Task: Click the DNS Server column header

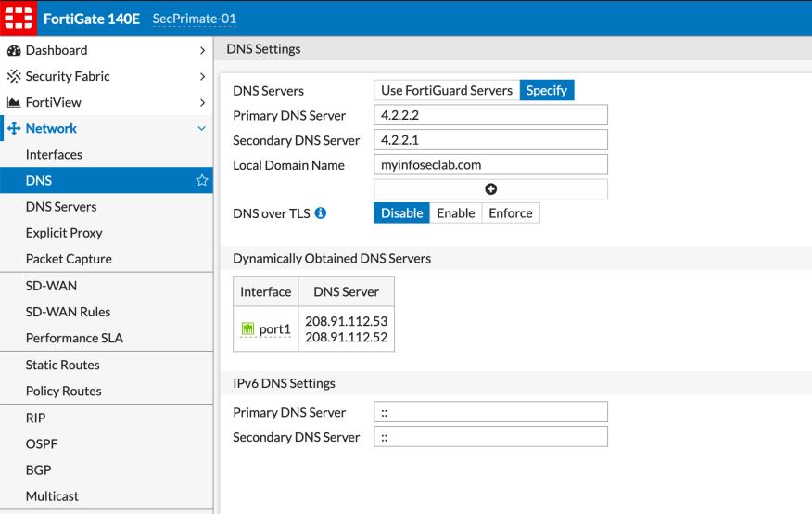Action: [x=346, y=291]
